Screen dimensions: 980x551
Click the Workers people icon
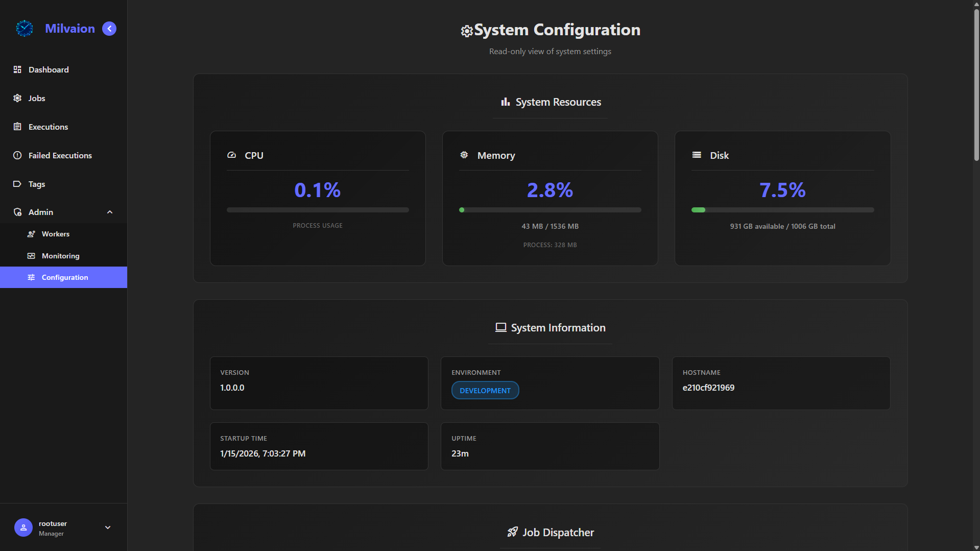pos(31,234)
